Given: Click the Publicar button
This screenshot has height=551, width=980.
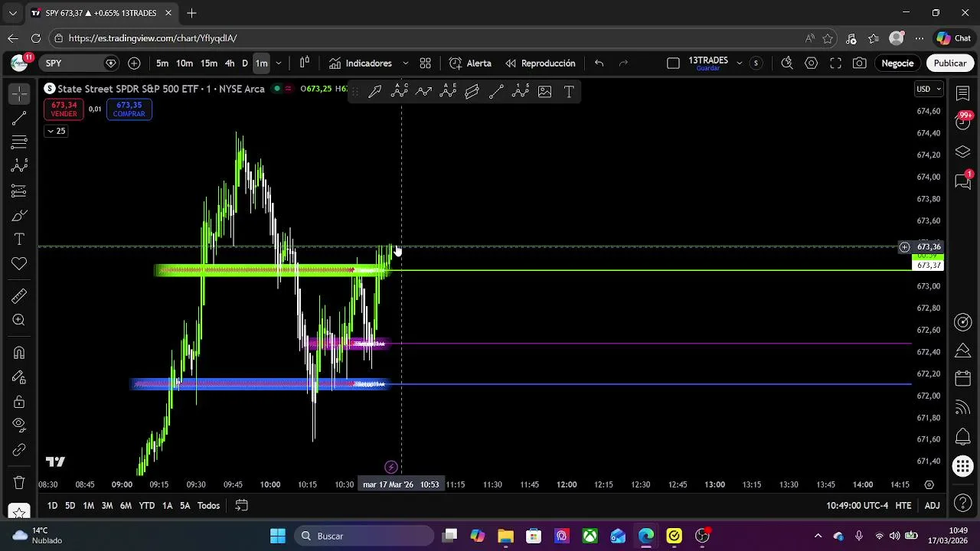Looking at the screenshot, I should point(950,63).
